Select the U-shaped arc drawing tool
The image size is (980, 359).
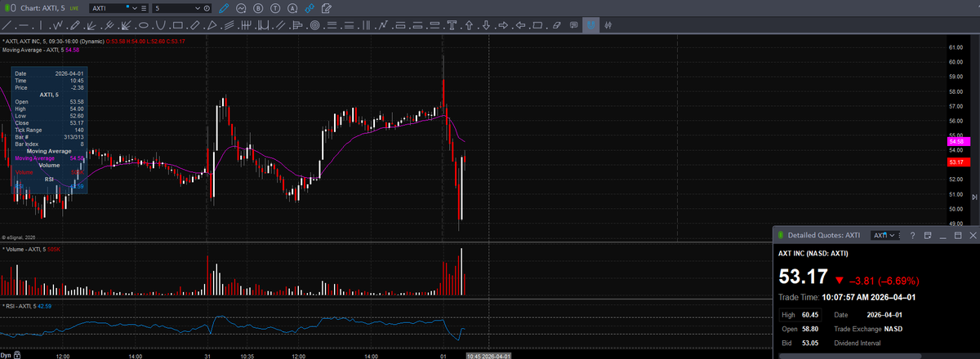(x=160, y=25)
